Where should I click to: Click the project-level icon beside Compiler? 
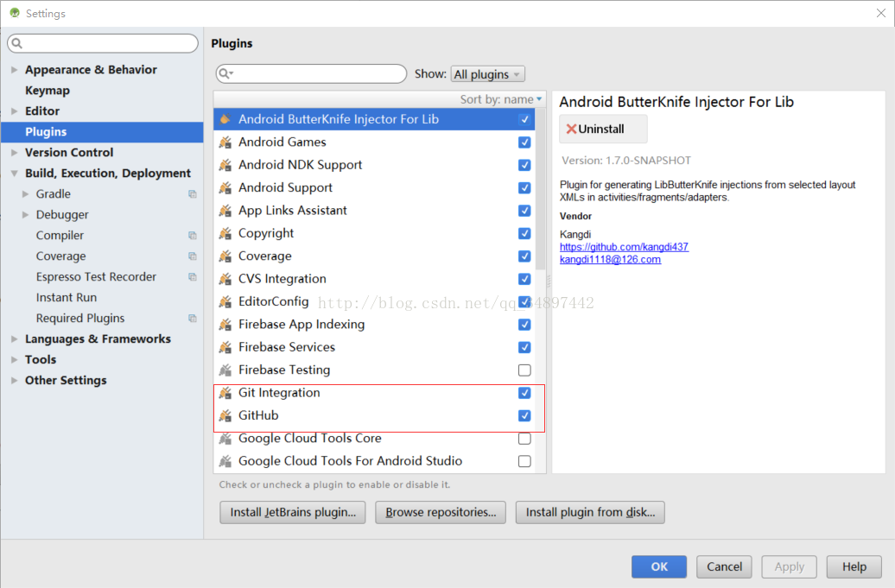coord(193,236)
